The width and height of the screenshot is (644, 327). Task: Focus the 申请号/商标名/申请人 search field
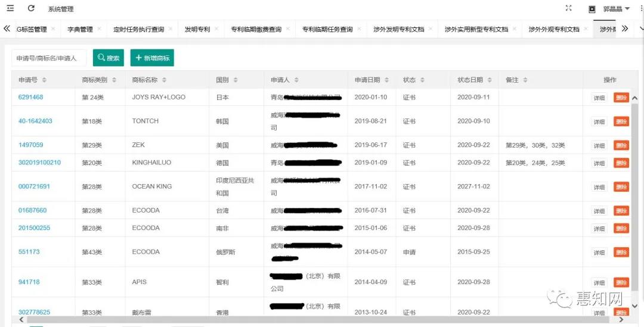(x=49, y=58)
